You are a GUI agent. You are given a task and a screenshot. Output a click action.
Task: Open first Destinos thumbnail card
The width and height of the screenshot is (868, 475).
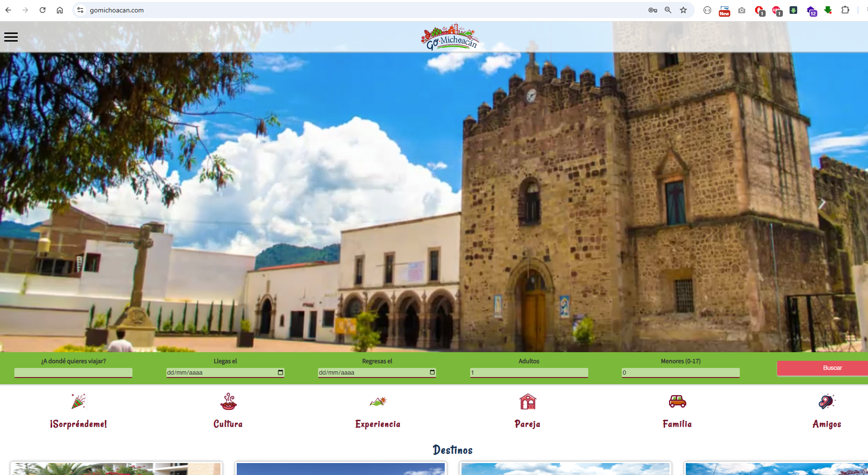click(116, 468)
